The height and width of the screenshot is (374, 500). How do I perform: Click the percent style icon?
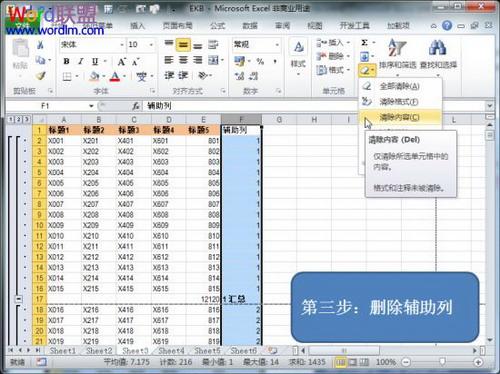[260, 61]
